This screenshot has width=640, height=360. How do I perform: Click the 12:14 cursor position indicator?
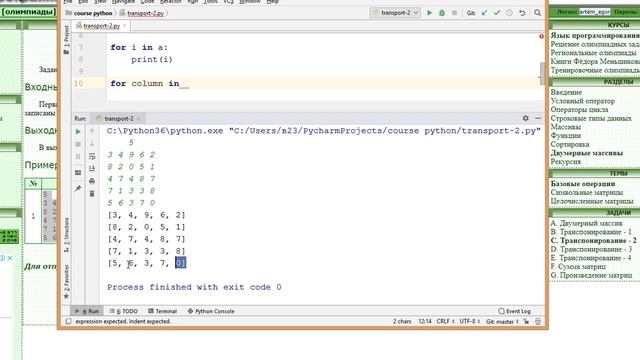click(x=424, y=322)
